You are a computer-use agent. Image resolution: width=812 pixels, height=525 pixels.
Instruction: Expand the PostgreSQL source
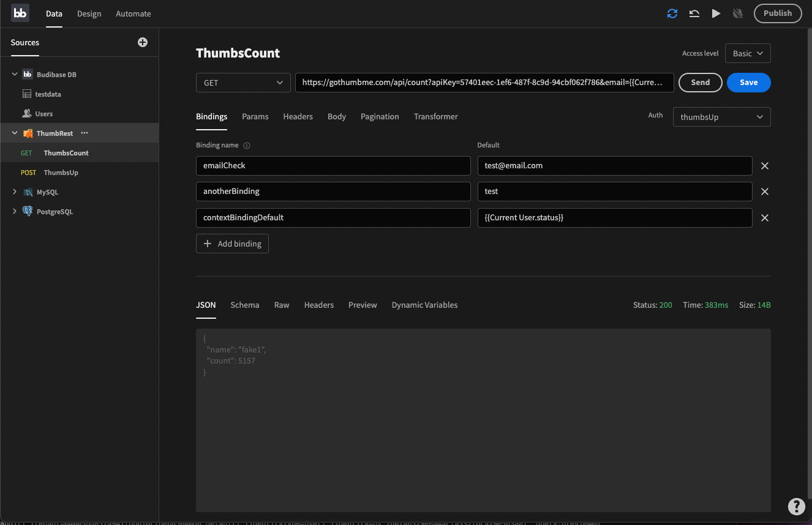[x=14, y=211]
